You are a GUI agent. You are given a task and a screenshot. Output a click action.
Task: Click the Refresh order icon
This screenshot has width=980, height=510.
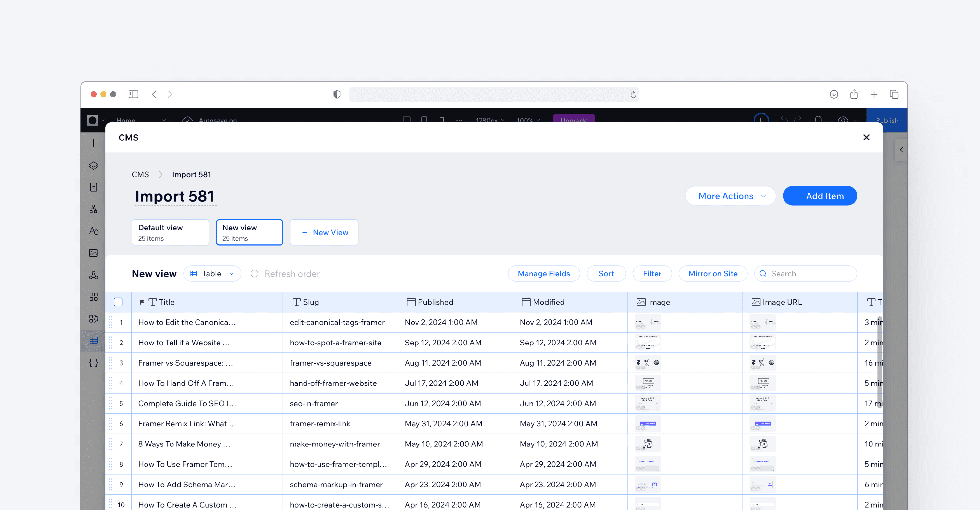[x=255, y=274]
